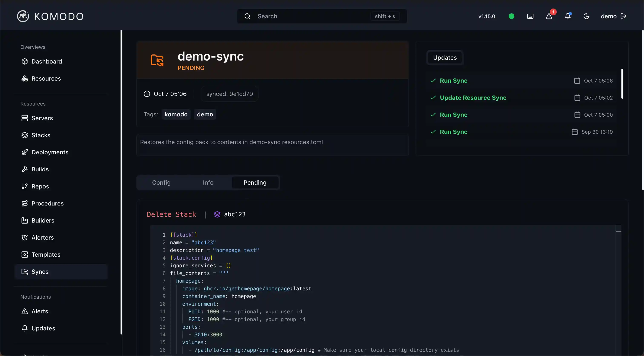Switch to the Config tab
This screenshot has height=356, width=644.
coord(161,182)
